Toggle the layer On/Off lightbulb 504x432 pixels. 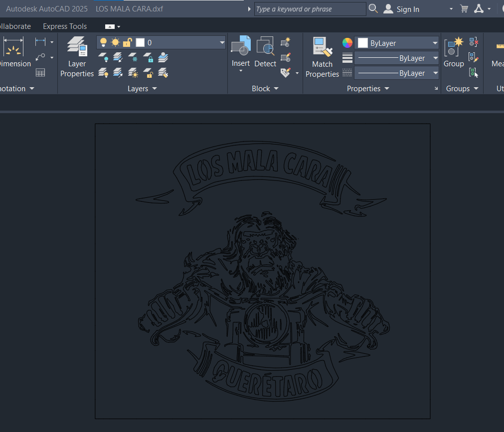click(x=103, y=42)
